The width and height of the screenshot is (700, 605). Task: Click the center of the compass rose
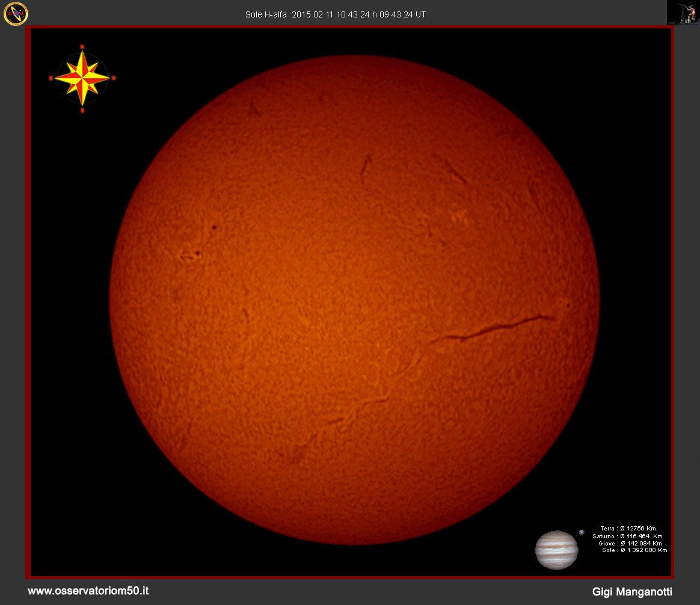82,78
